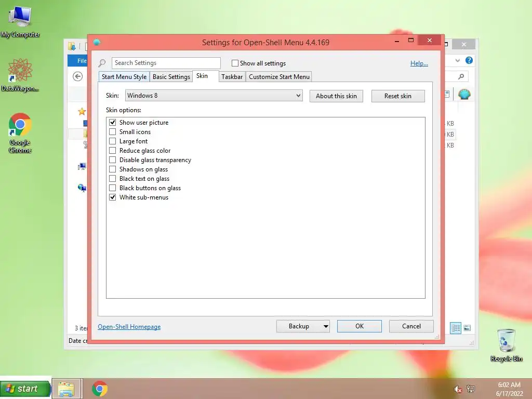Viewport: 532px width, 399px height.
Task: Launch Google Chrome from desktop icon
Action: coord(20,132)
